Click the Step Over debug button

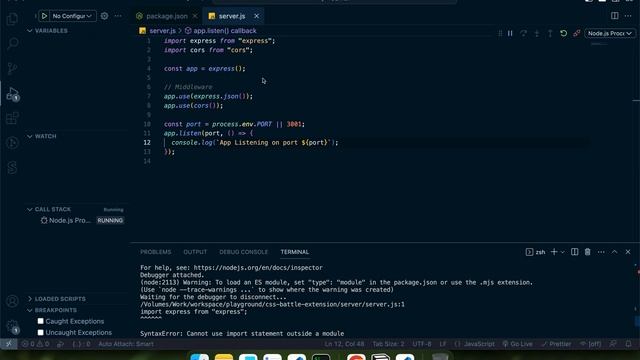[523, 33]
